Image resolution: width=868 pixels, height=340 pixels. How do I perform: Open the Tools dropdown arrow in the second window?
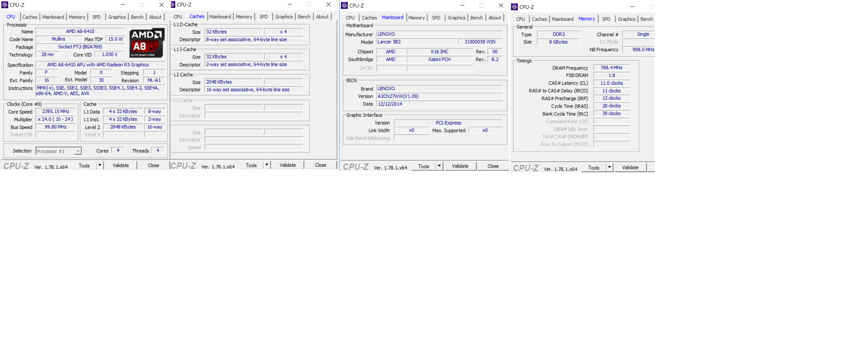pos(267,165)
